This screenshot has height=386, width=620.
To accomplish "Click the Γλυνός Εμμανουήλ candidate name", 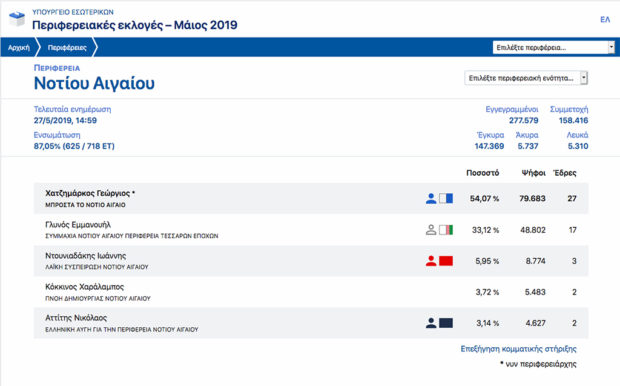I will click(78, 225).
